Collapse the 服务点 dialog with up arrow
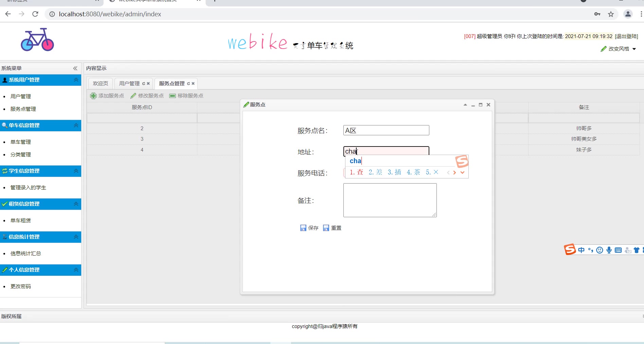The height and width of the screenshot is (344, 644). [465, 105]
